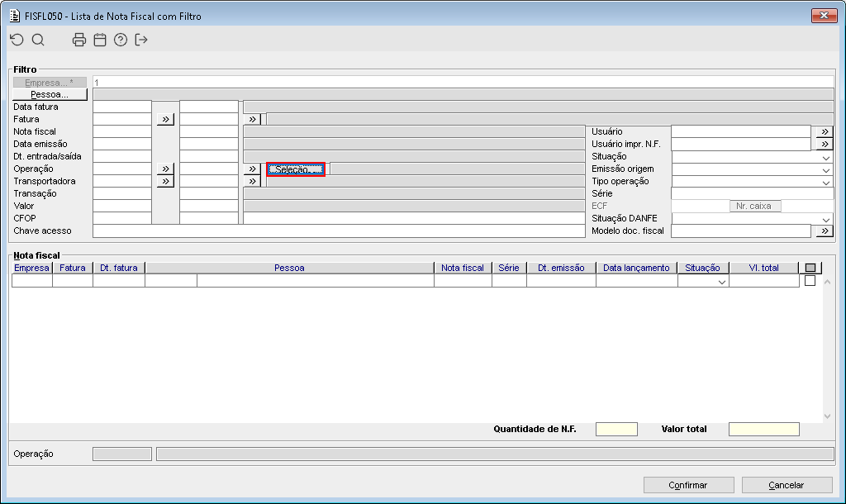This screenshot has height=504, width=846.
Task: Click the Situação grid column header
Action: [x=703, y=268]
